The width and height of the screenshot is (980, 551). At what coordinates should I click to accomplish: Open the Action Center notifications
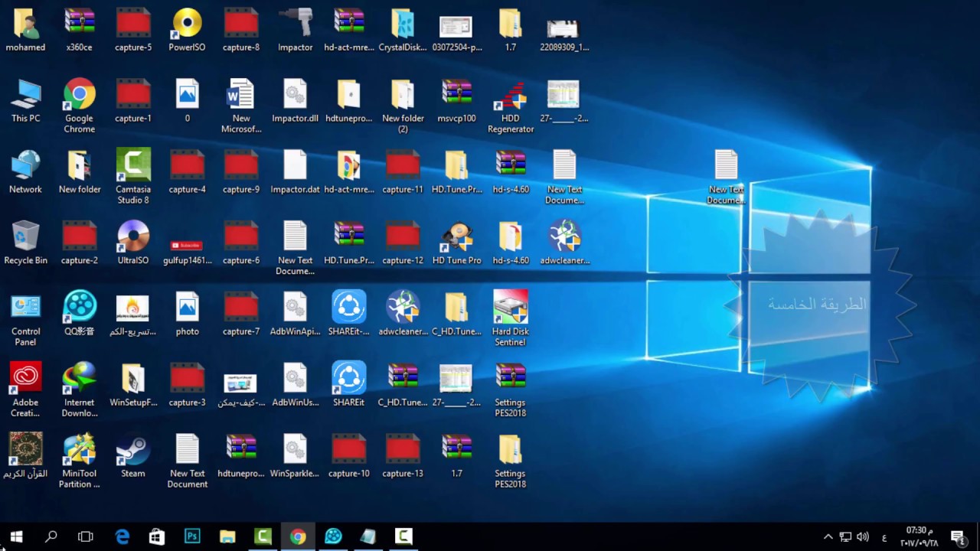pos(957,536)
